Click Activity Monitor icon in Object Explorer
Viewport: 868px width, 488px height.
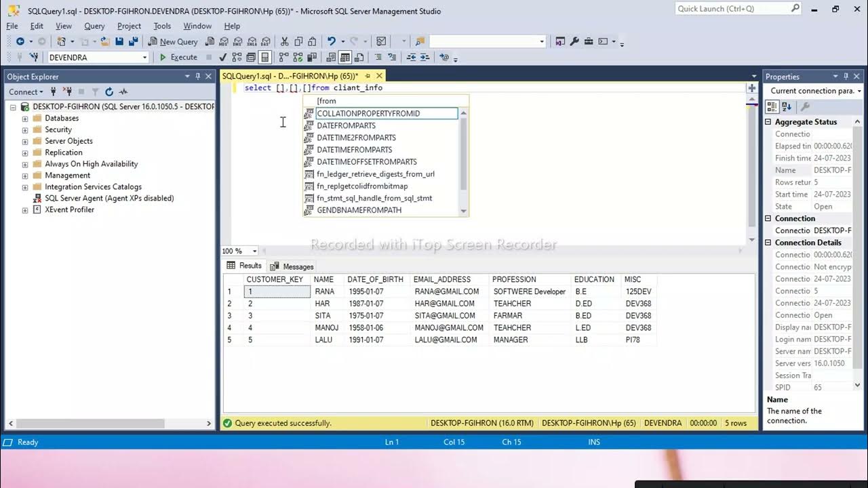coord(123,91)
